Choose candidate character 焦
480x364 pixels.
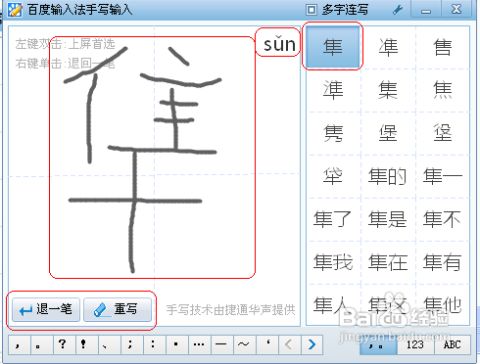pos(443,90)
